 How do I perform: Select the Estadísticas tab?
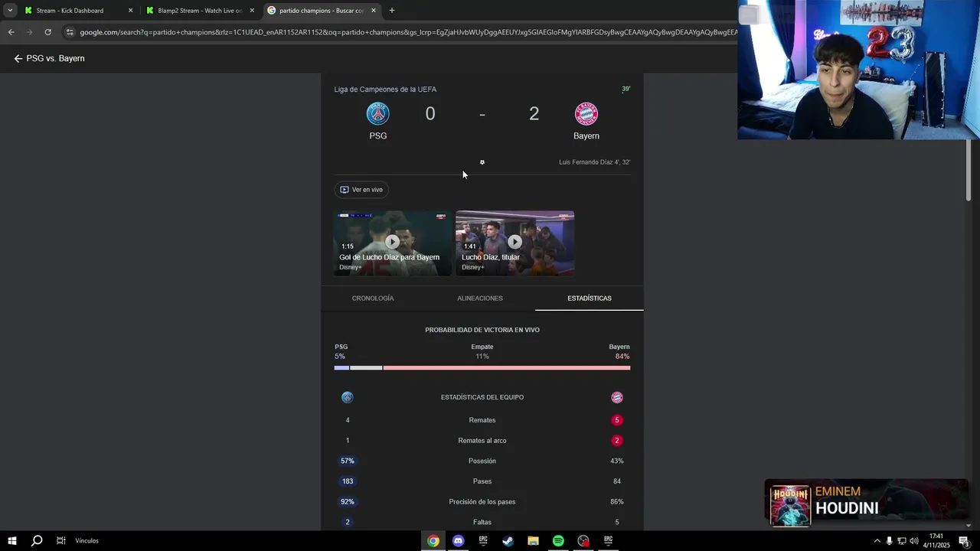pyautogui.click(x=590, y=298)
